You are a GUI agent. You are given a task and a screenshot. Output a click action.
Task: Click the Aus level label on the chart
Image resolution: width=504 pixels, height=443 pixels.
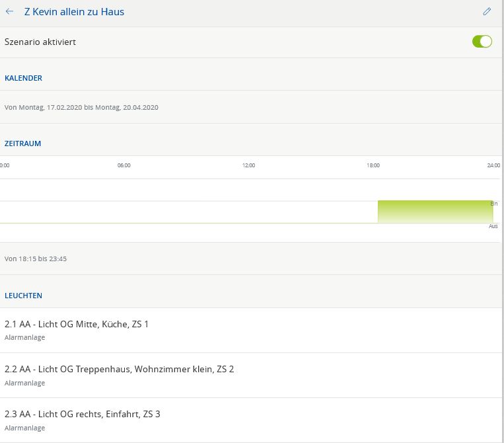pos(493,226)
